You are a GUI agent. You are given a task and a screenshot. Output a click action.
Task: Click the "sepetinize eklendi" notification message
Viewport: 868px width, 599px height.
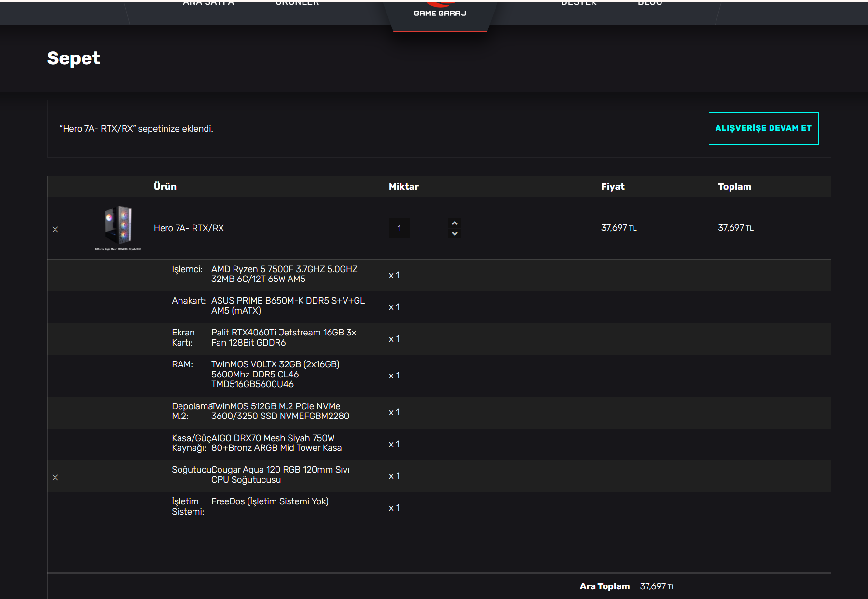137,129
